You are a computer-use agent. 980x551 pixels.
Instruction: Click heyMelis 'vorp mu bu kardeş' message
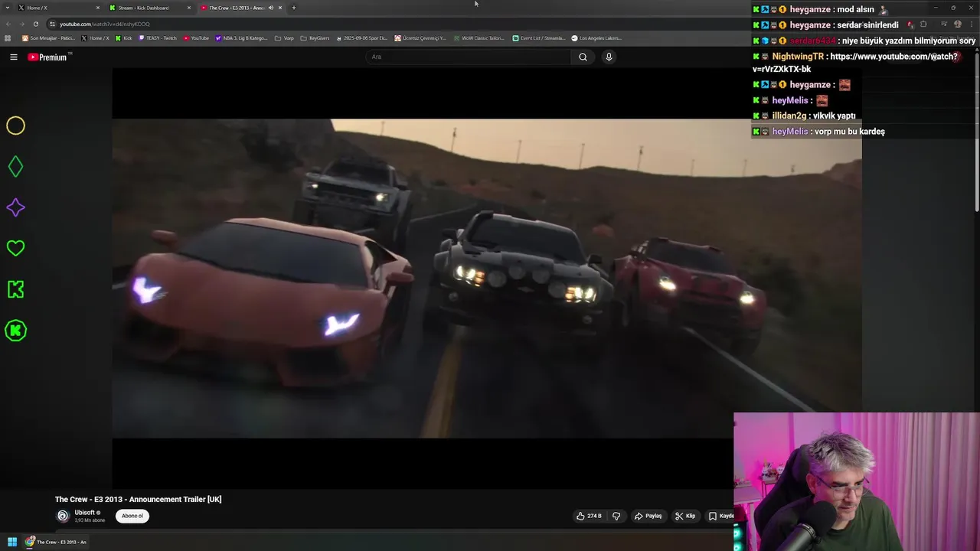pos(849,132)
